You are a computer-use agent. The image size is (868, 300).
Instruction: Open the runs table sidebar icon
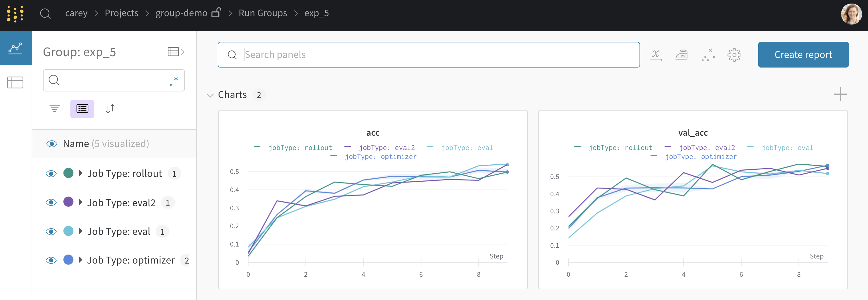click(x=16, y=82)
